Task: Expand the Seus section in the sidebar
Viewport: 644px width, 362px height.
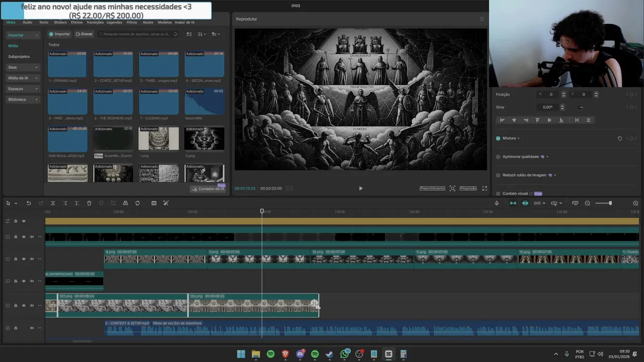Action: click(x=36, y=67)
